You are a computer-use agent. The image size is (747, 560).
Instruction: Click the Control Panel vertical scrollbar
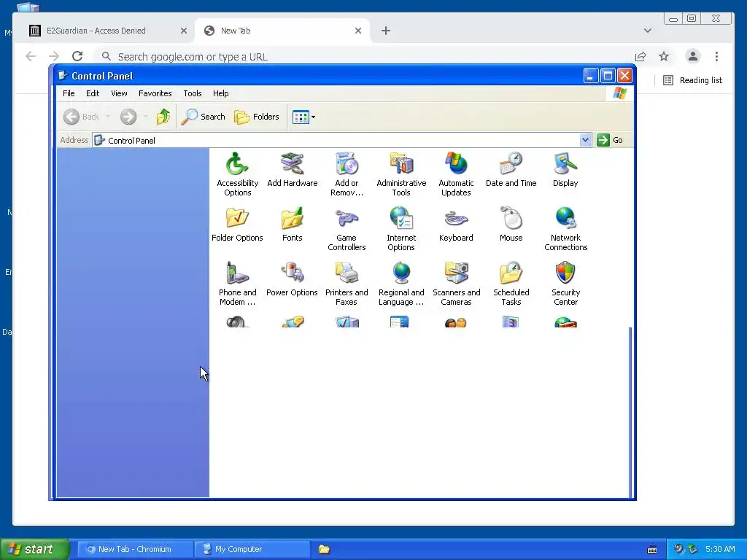(631, 412)
